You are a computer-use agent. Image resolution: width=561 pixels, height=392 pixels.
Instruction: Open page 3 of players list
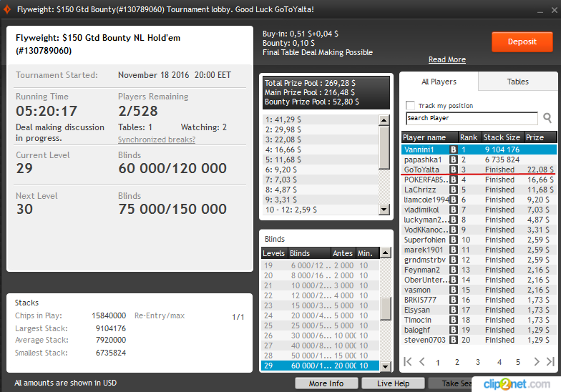(x=477, y=362)
